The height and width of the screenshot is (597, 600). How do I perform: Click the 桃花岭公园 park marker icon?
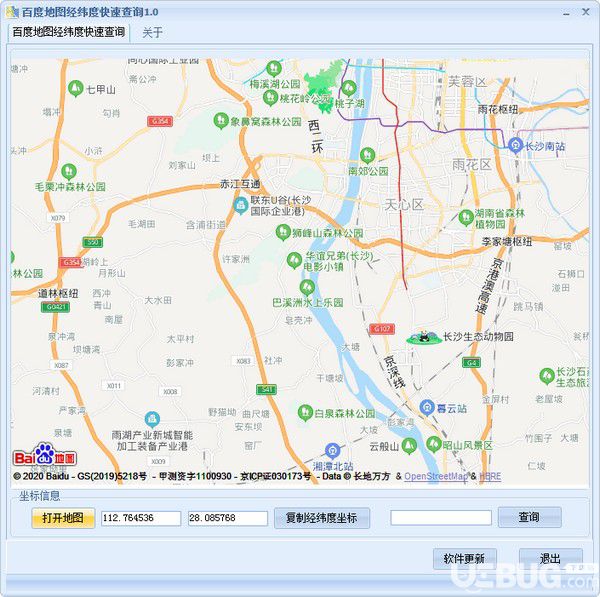[270, 98]
